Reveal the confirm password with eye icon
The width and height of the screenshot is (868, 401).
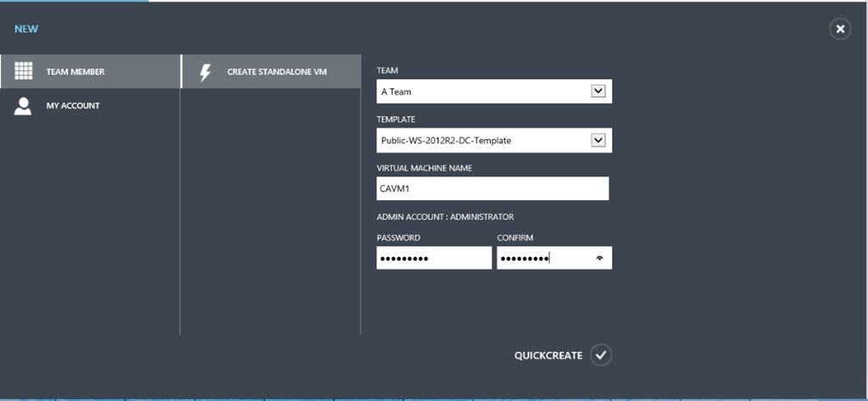click(600, 259)
